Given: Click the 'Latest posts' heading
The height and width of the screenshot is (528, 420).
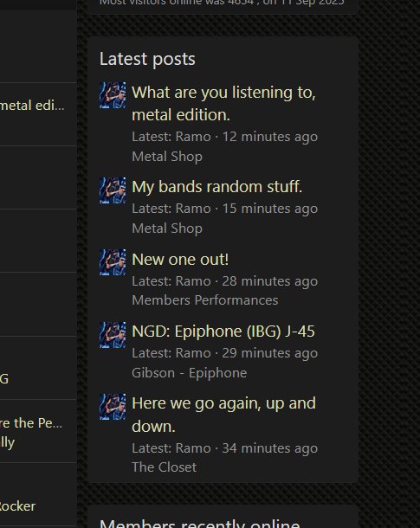Looking at the screenshot, I should [x=147, y=59].
